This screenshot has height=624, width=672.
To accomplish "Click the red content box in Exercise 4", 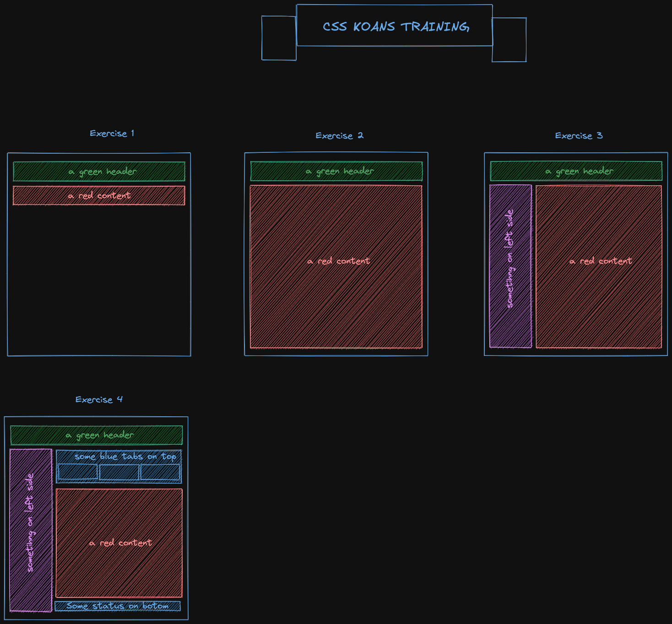I will tap(120, 543).
